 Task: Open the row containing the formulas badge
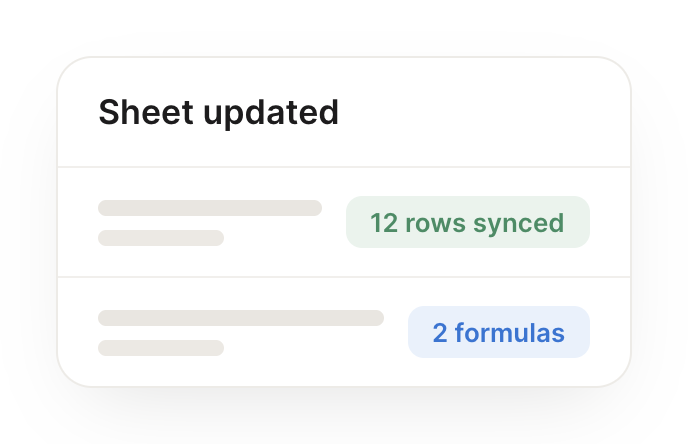pyautogui.click(x=344, y=332)
